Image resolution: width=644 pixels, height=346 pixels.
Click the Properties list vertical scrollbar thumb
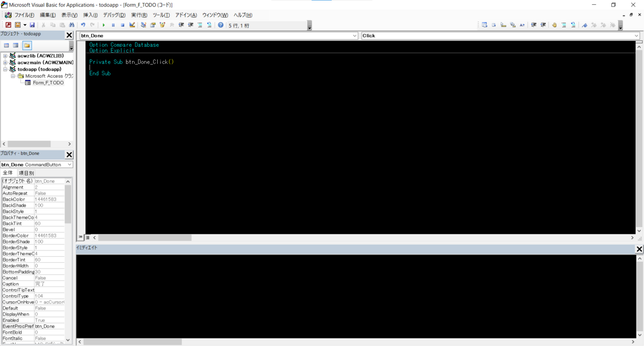[68, 204]
